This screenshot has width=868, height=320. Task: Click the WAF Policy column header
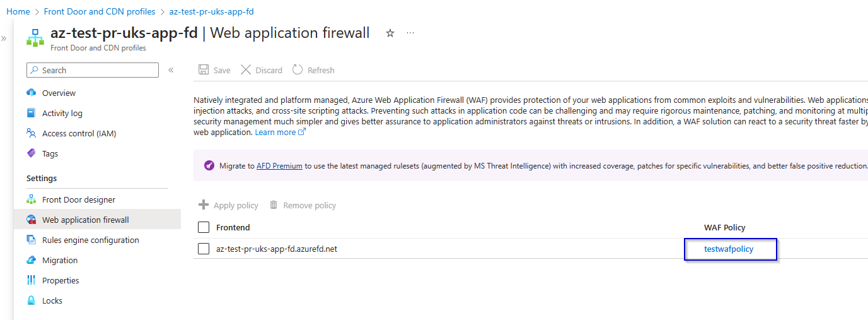coord(725,227)
